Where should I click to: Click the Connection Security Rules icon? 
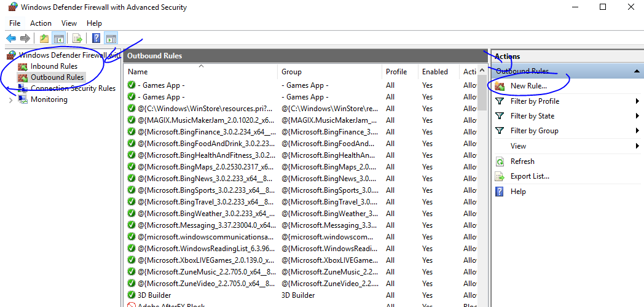click(23, 88)
